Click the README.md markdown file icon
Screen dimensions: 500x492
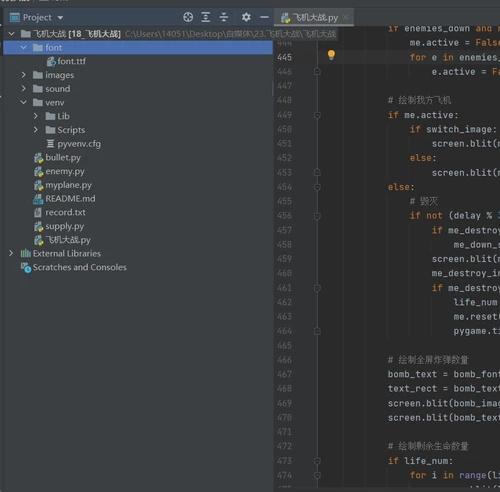click(x=38, y=199)
